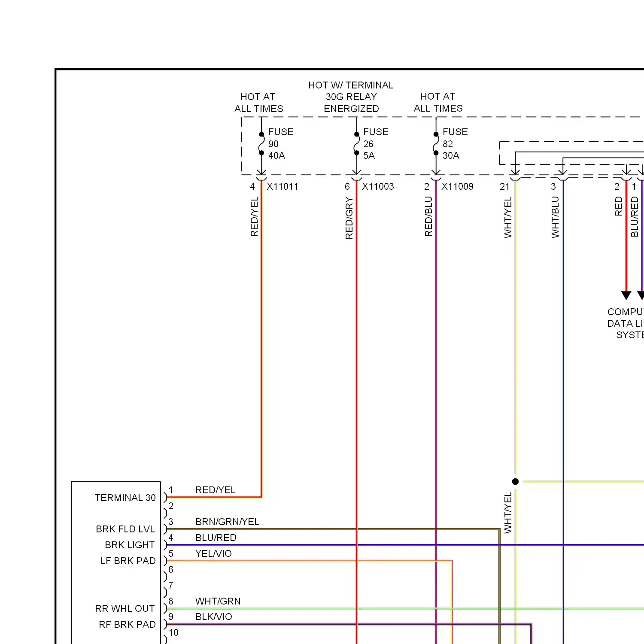
Task: Select the BLU/RED label at pin 4
Action: click(216, 538)
